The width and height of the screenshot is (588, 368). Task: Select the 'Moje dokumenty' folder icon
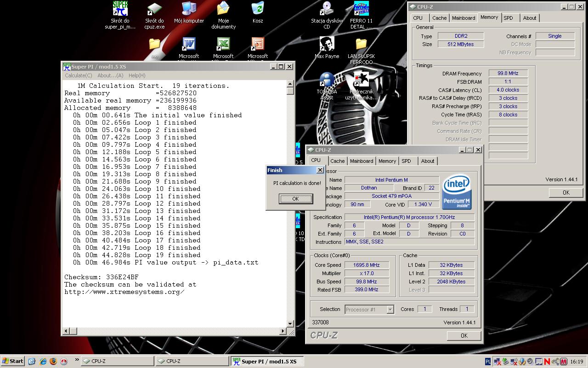pyautogui.click(x=223, y=9)
